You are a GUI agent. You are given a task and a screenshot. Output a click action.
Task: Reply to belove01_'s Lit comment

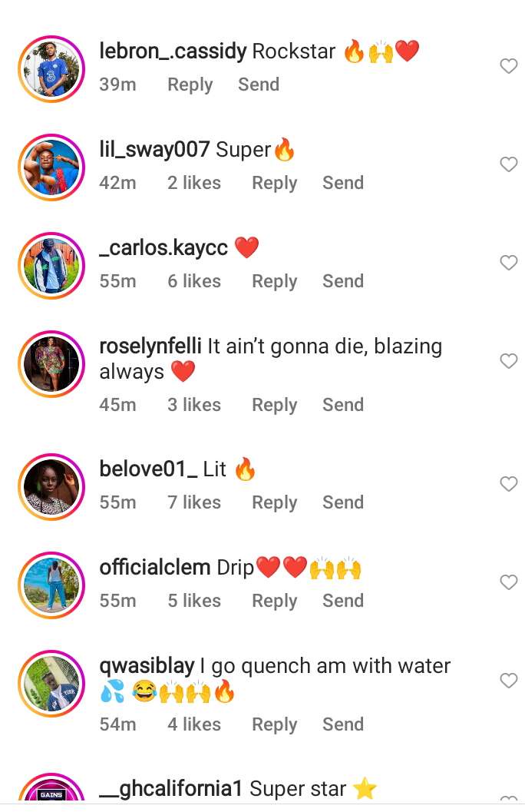pyautogui.click(x=274, y=502)
